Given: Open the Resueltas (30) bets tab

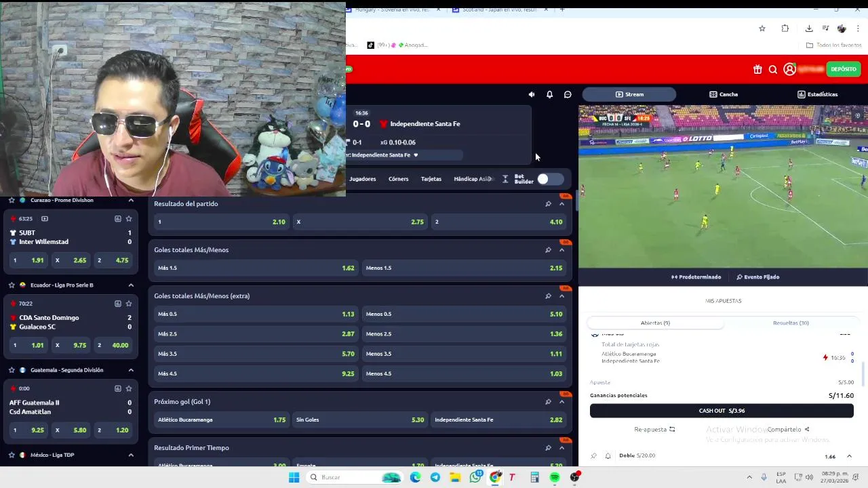Looking at the screenshot, I should [x=791, y=323].
